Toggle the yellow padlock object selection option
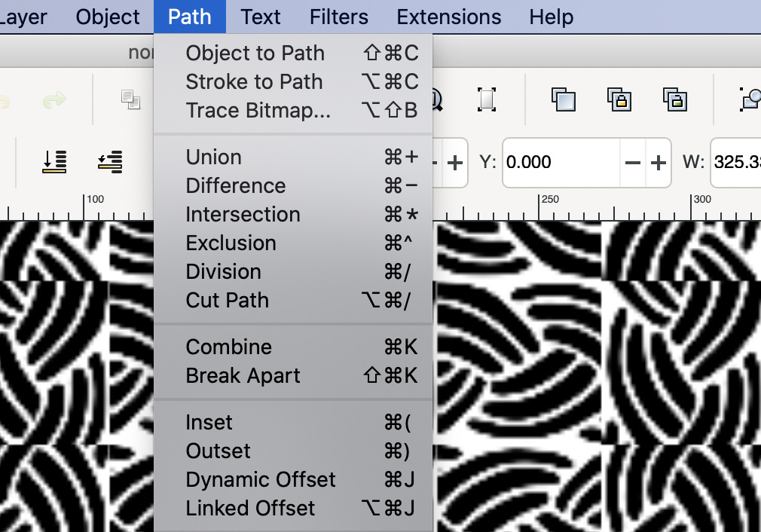Viewport: 761px width, 532px height. [x=619, y=99]
